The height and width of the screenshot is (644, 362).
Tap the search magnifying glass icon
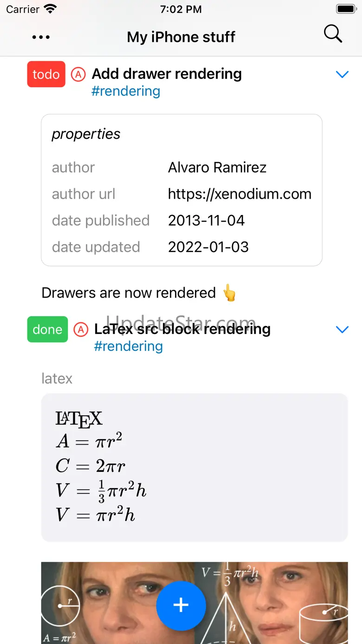coord(333,34)
